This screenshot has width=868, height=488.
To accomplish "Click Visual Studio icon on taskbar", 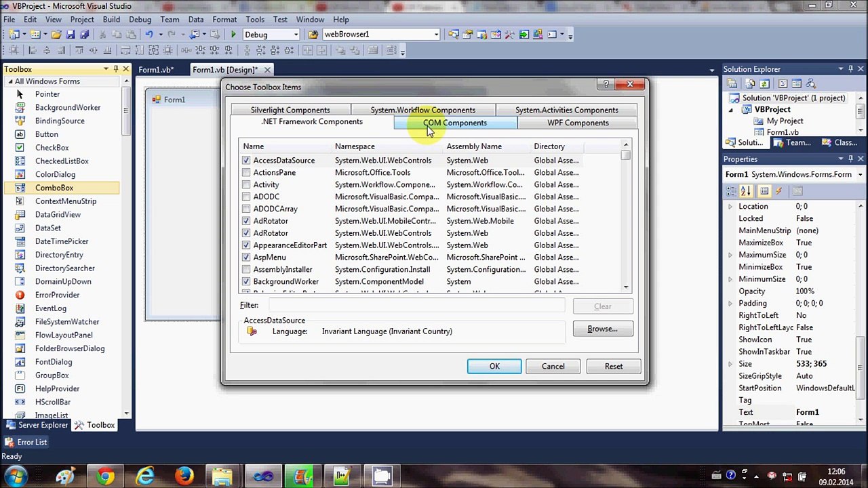I will click(x=262, y=476).
